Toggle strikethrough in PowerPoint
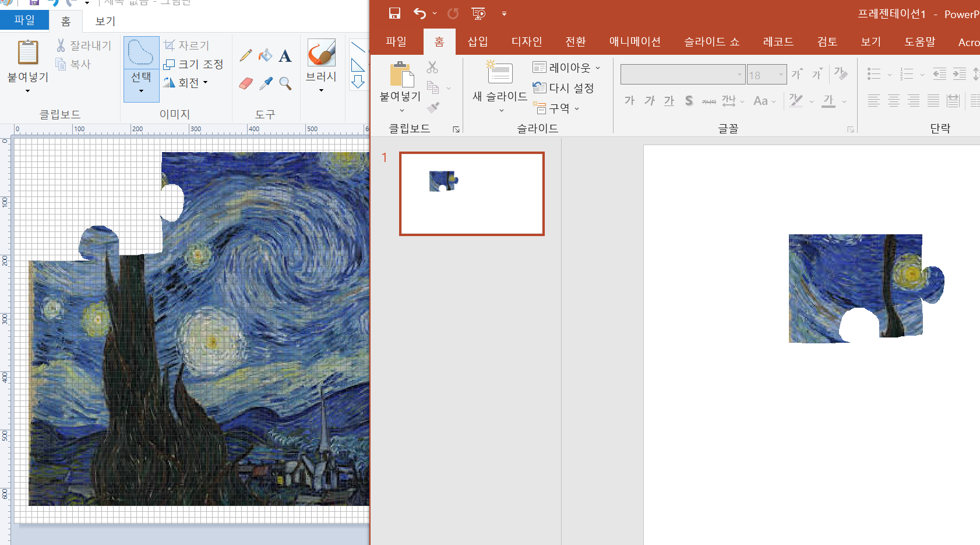980x545 pixels. (709, 101)
